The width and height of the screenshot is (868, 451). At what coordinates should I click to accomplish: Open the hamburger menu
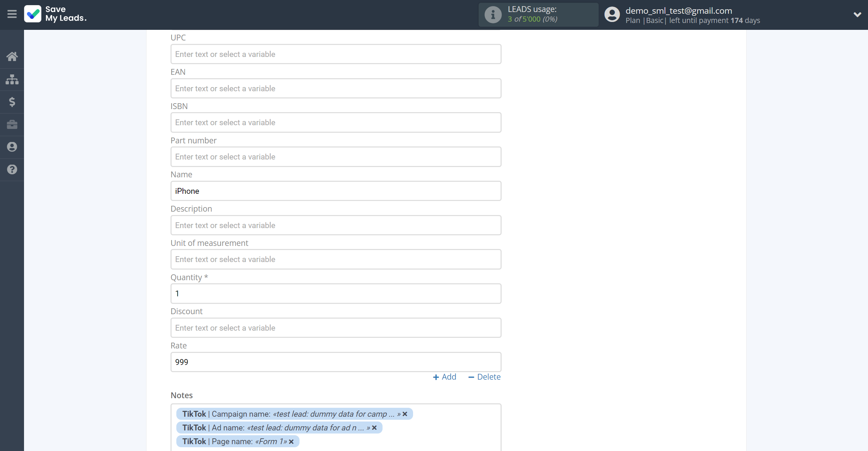[x=12, y=14]
